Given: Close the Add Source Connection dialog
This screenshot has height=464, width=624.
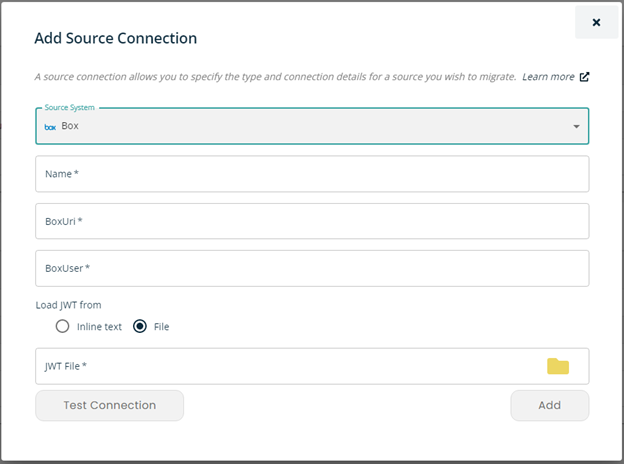Looking at the screenshot, I should click(596, 22).
